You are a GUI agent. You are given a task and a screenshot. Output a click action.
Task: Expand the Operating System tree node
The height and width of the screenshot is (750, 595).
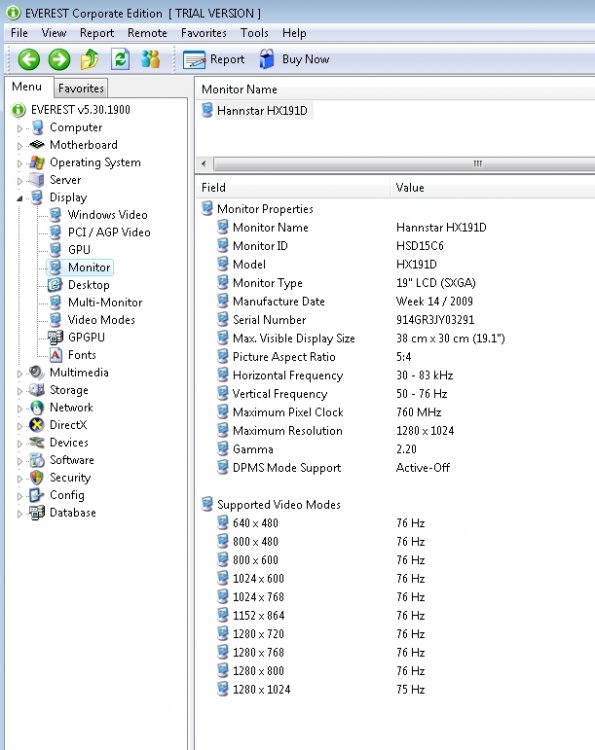(x=20, y=163)
